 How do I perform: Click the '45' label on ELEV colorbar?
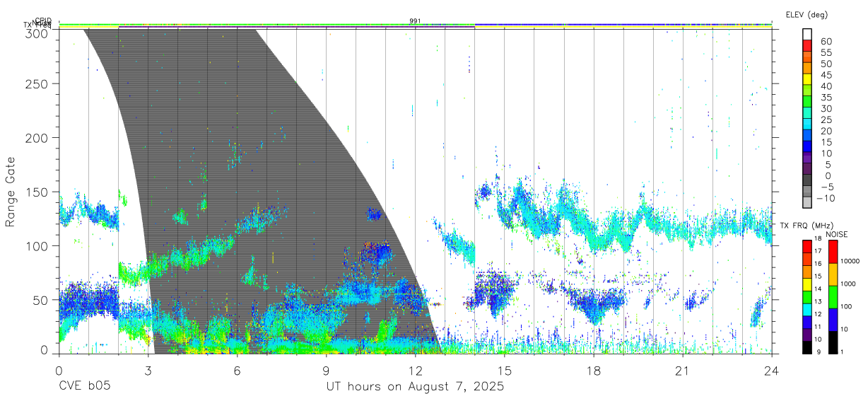826,75
